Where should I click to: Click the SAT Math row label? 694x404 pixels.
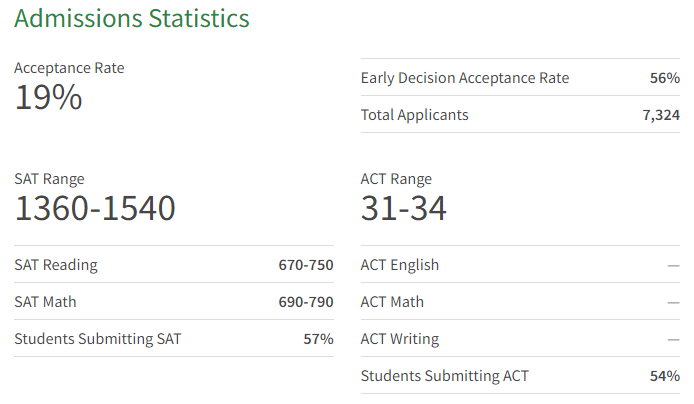tap(45, 302)
